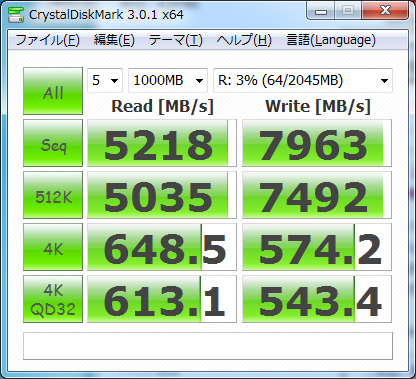Viewport: 416px width, 379px height.
Task: Open the drive selection dropdown R: 3%
Action: point(303,80)
